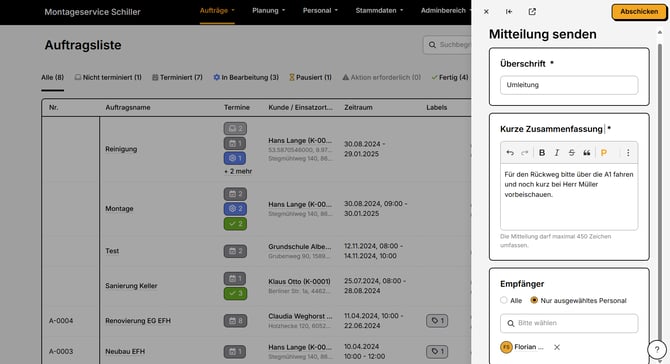This screenshot has width=670, height=364.
Task: Click the orange paragraph P icon
Action: point(604,153)
